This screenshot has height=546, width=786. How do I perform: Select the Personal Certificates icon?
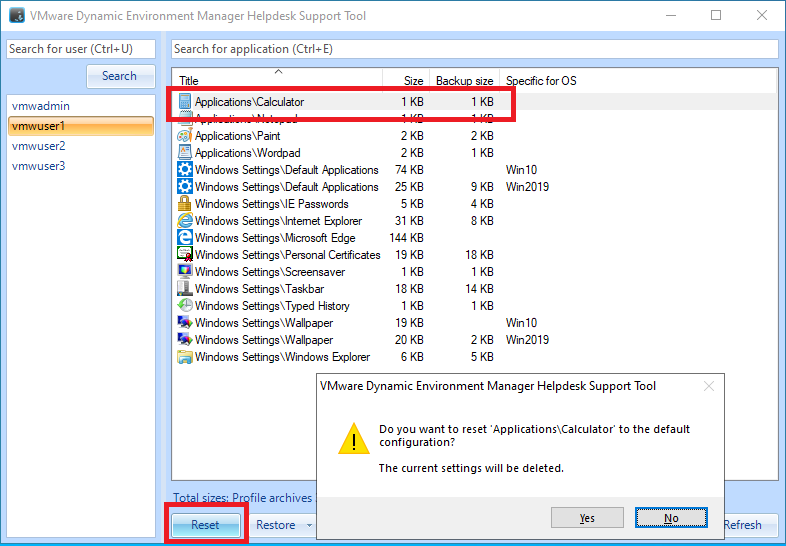click(x=185, y=255)
